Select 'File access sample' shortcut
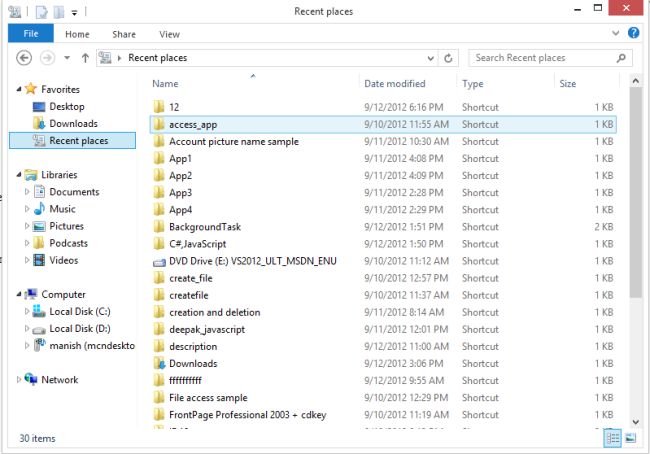Viewport: 650px width, 454px height. (x=208, y=398)
